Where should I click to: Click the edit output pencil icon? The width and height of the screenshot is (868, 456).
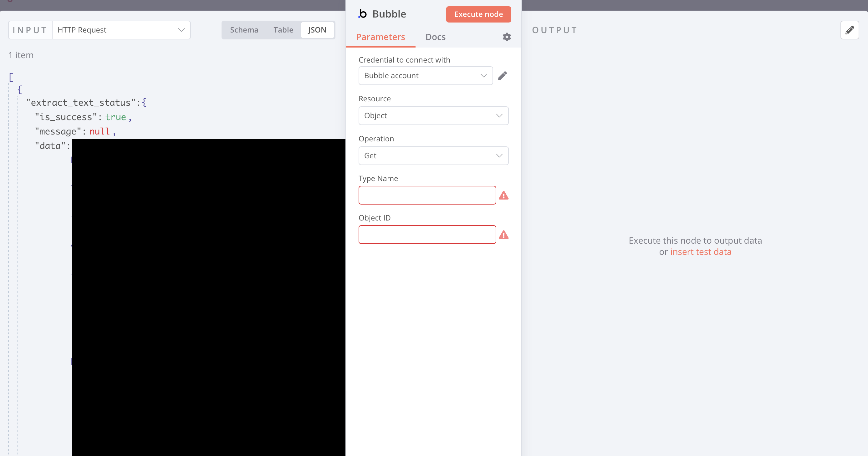[x=849, y=30]
